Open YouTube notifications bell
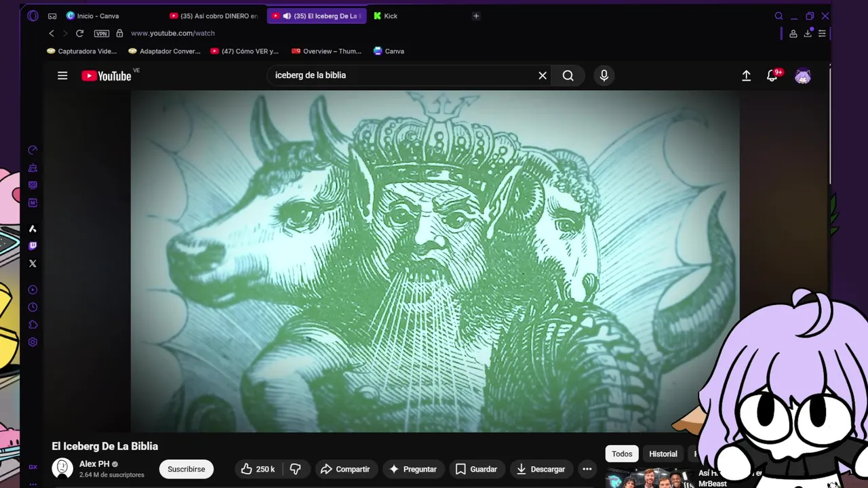The height and width of the screenshot is (488, 868). [x=772, y=76]
